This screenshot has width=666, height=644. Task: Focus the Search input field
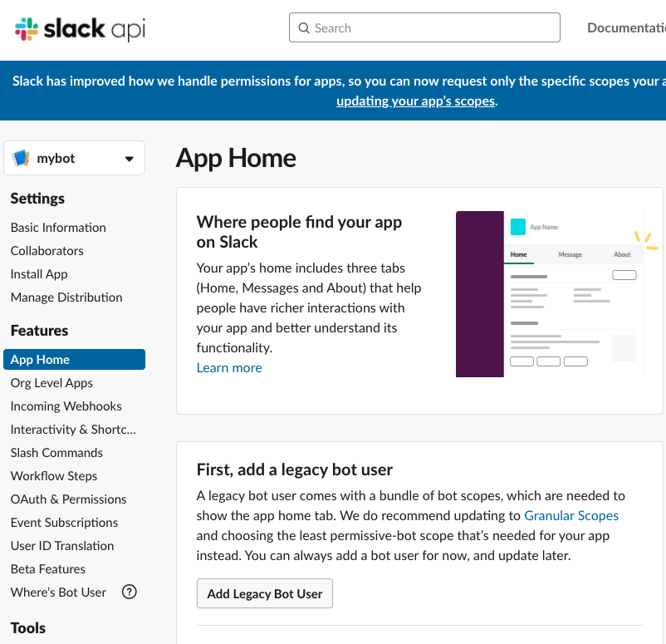432,28
